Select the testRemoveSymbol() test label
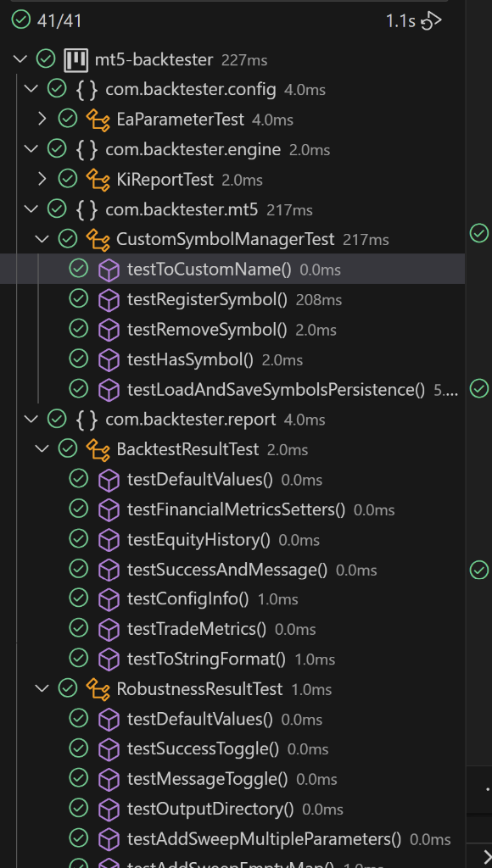The image size is (492, 868). (x=207, y=330)
